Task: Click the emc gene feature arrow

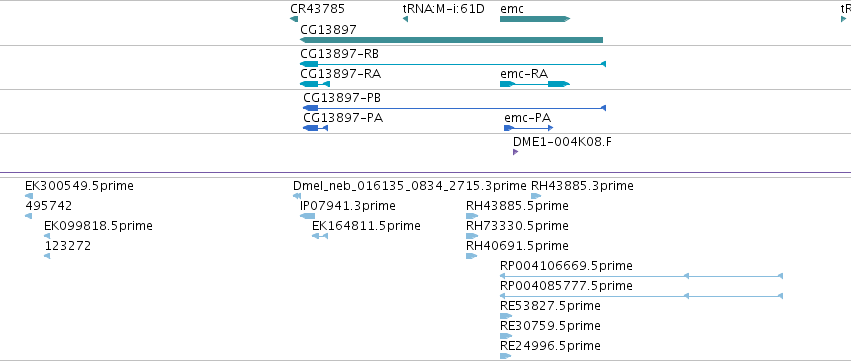Action: (x=535, y=19)
